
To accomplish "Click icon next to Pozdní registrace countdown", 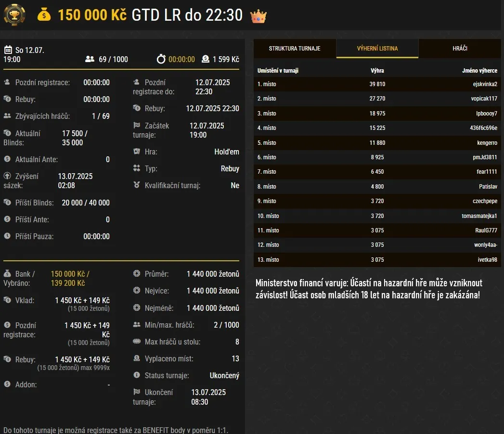I will coord(7,82).
